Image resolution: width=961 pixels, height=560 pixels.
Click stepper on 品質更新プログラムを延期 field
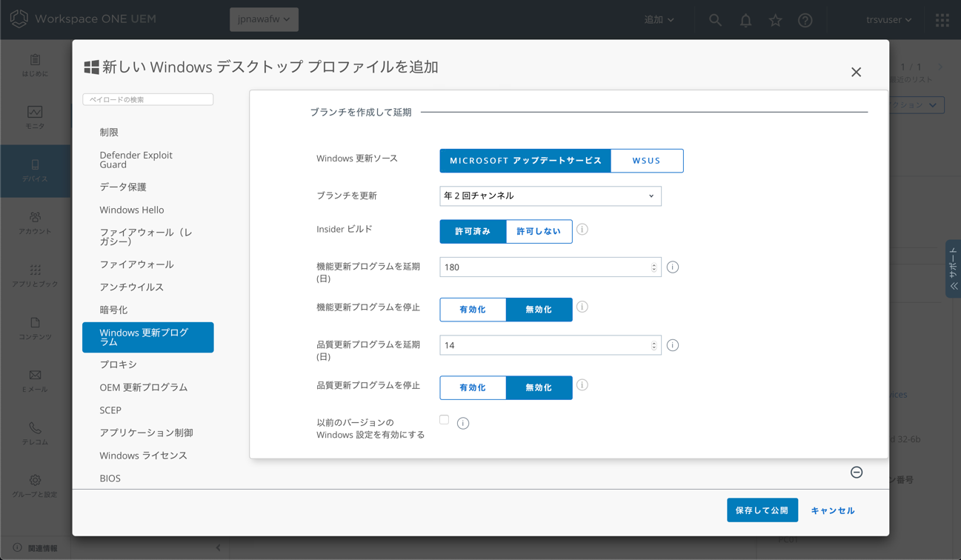tap(654, 345)
